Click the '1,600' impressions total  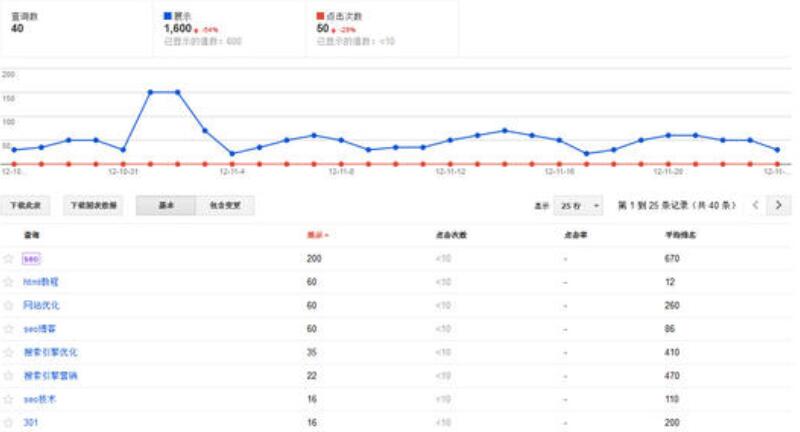coord(178,29)
